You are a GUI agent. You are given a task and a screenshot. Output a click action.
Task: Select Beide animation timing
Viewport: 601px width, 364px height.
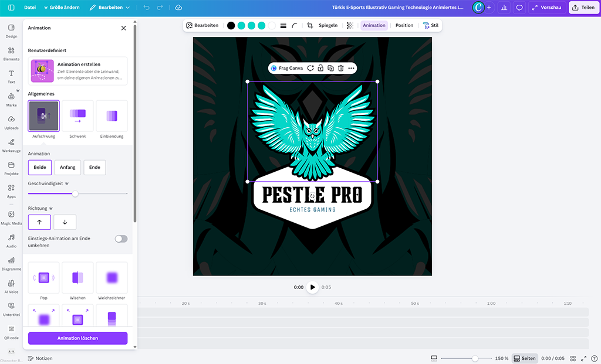point(40,167)
